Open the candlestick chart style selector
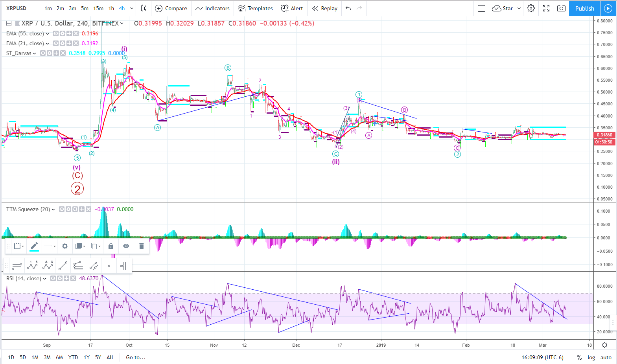Viewport: 617px width, 364px height. click(x=144, y=8)
